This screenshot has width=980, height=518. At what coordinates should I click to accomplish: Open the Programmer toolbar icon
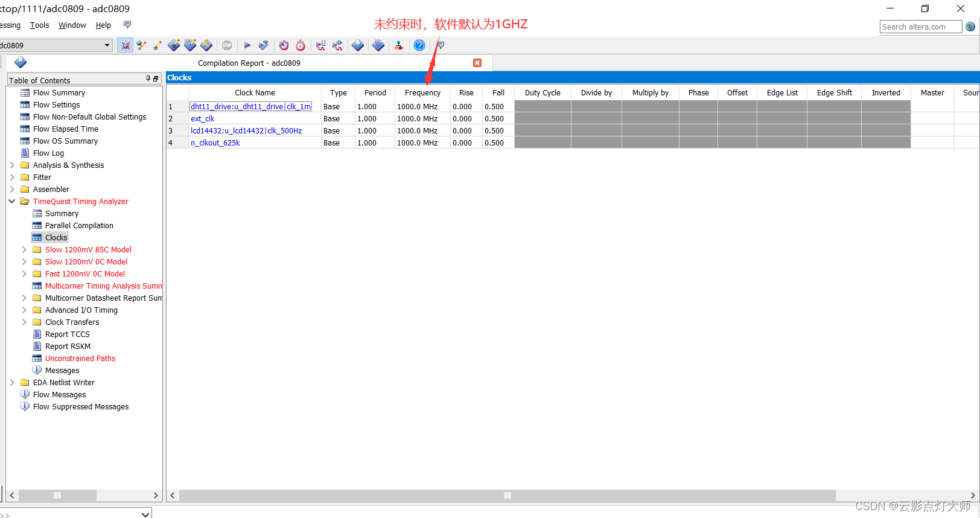(378, 45)
